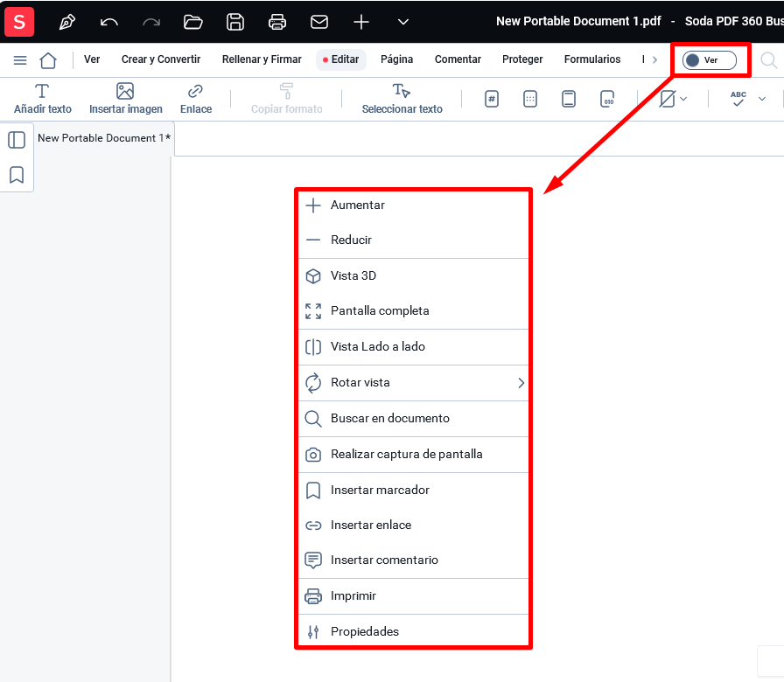784x682 pixels.
Task: Click the Bates numbering 010 icon
Action: point(607,99)
